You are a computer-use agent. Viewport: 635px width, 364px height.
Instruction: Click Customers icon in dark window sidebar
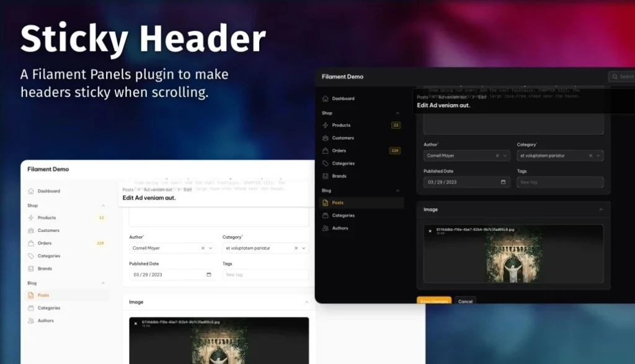[x=325, y=138]
